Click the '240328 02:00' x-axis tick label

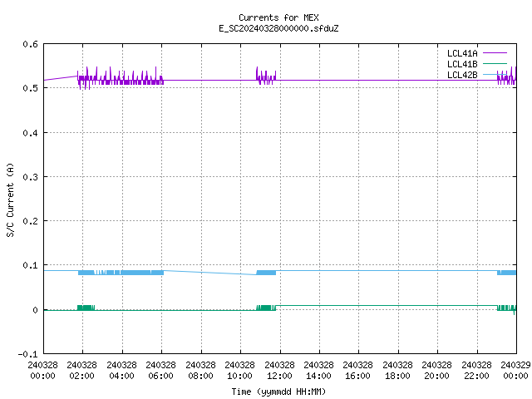pos(81,370)
